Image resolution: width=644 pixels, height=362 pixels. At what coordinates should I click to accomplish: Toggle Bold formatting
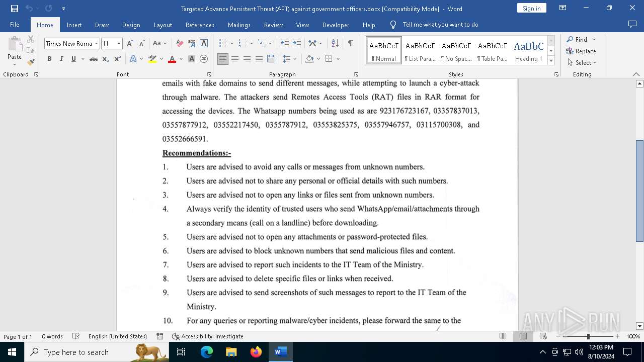click(x=49, y=59)
